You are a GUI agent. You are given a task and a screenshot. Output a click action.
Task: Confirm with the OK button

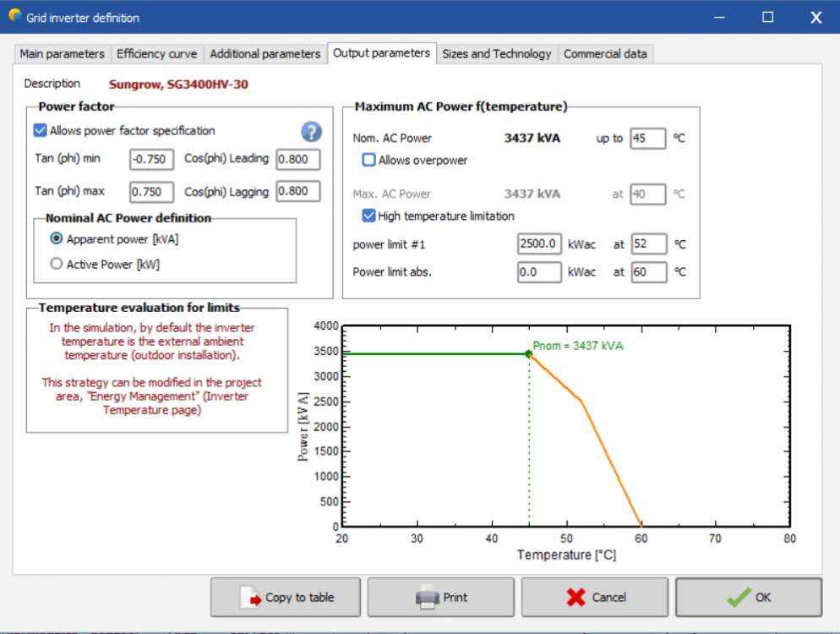tap(748, 598)
